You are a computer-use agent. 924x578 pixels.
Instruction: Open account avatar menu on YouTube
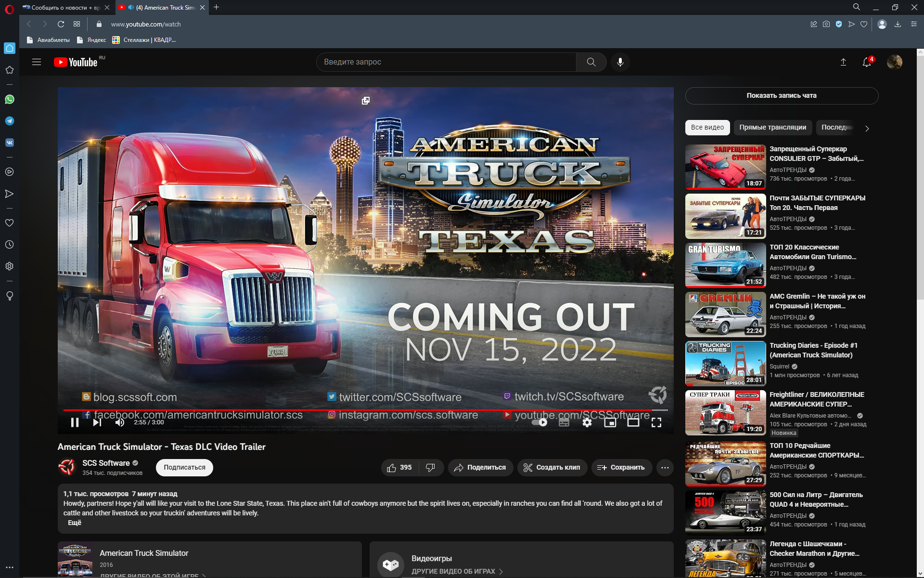point(895,62)
